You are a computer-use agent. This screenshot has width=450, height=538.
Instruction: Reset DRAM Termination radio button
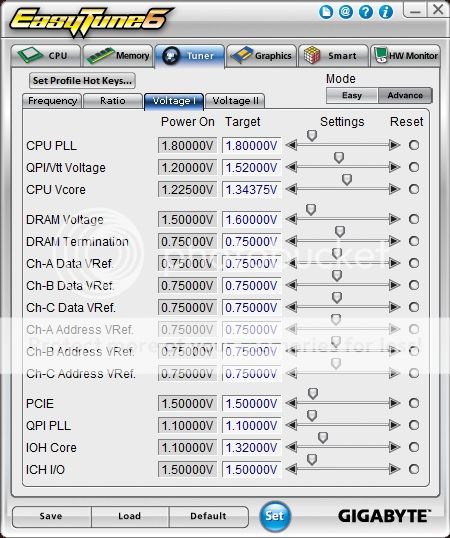point(414,241)
